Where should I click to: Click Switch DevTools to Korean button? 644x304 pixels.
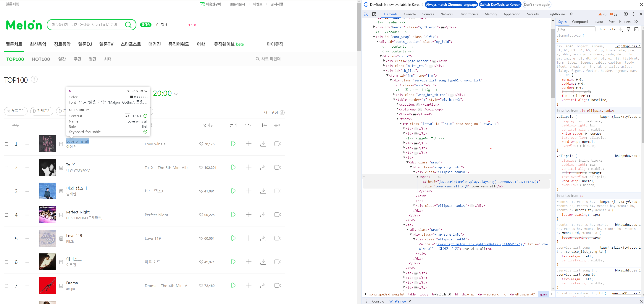click(x=500, y=4)
